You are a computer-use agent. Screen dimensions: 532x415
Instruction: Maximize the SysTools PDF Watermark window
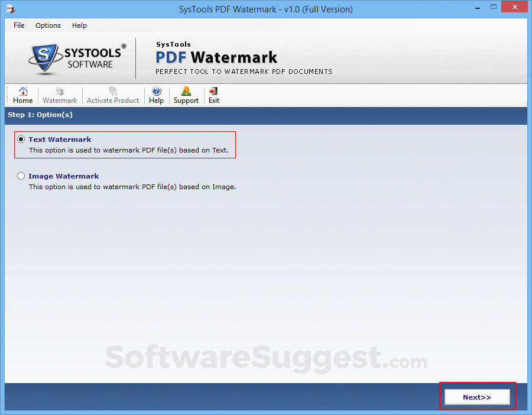(494, 7)
